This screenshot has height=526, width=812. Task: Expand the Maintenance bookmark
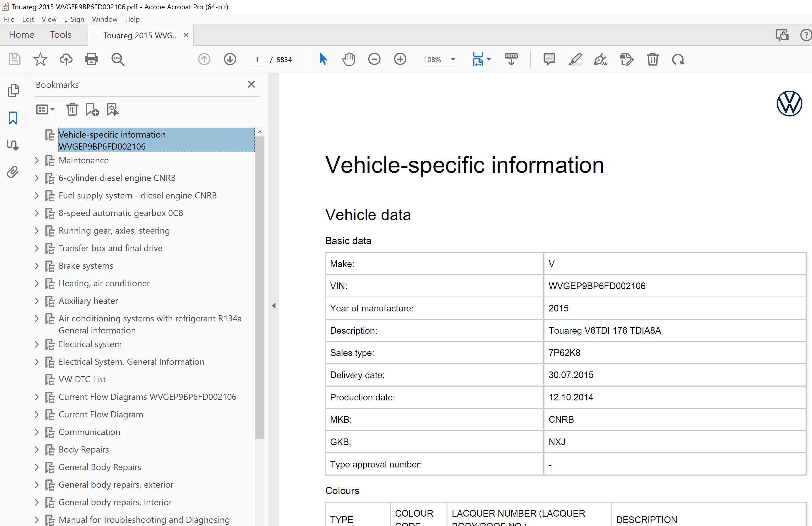[37, 161]
